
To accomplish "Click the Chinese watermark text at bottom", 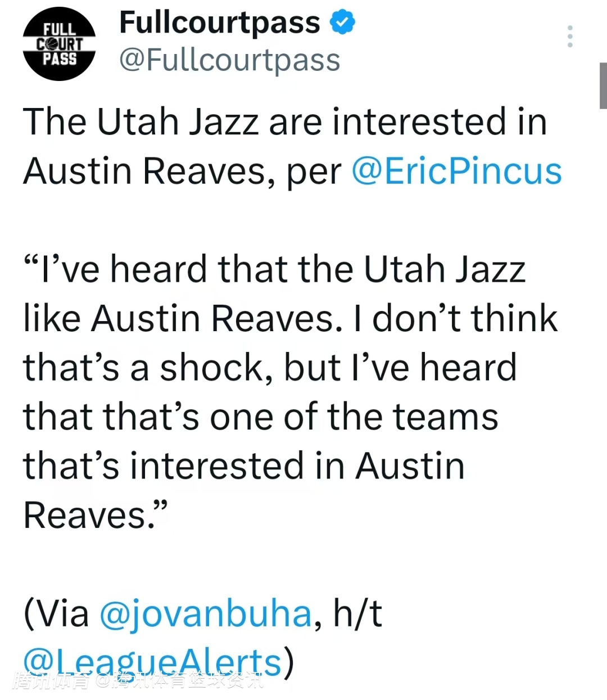I will pos(138,681).
